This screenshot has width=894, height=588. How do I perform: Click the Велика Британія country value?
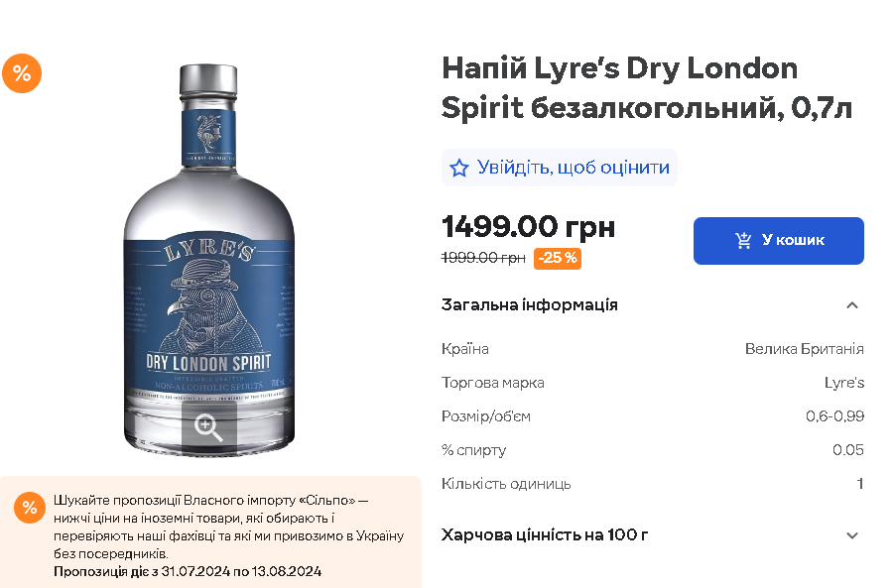click(804, 349)
